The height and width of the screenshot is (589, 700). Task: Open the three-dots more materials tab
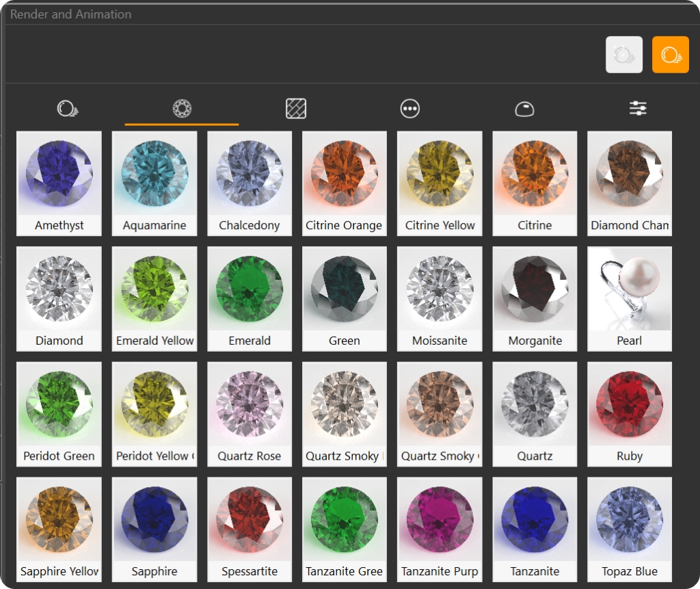coord(410,109)
